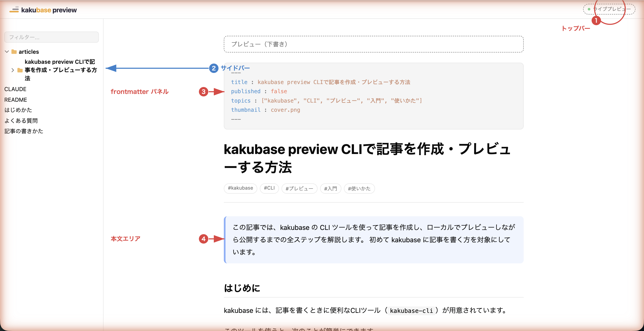Open 記事の書きかた page in sidebar
Image resolution: width=644 pixels, height=331 pixels.
24,131
